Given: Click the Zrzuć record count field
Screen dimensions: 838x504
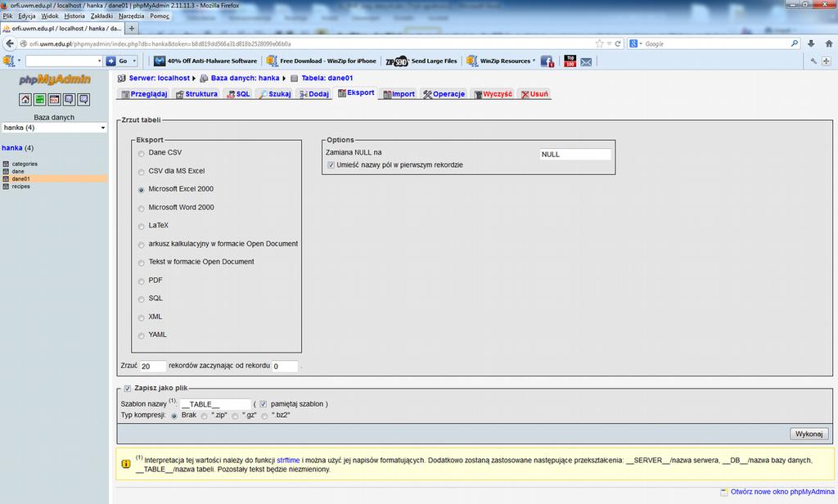Looking at the screenshot, I should [x=152, y=367].
